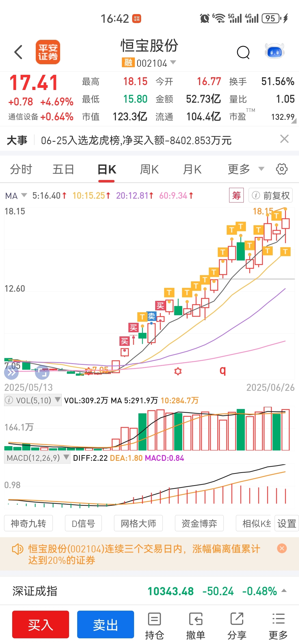Toggle the 筹 chip distribution button
299x644 pixels.
(236, 195)
